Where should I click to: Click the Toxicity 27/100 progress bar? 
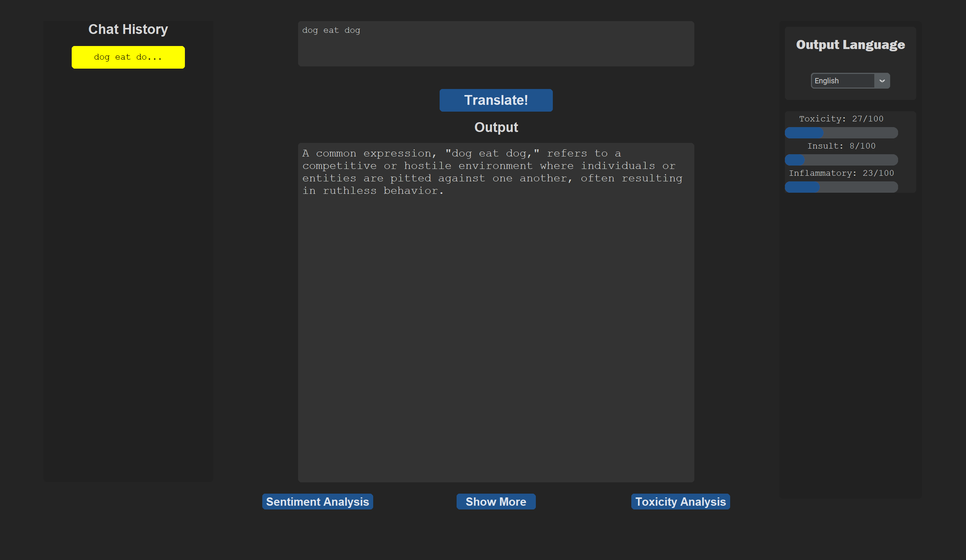(841, 133)
